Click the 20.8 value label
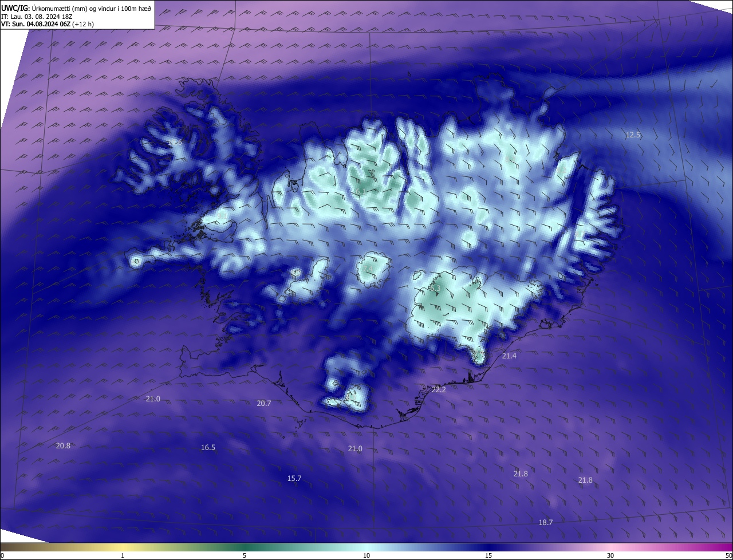 [63, 446]
